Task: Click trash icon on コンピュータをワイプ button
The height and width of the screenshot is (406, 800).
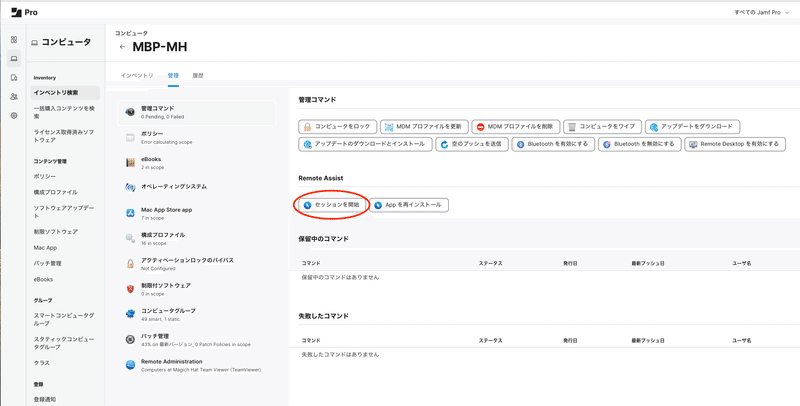Action: (572, 126)
